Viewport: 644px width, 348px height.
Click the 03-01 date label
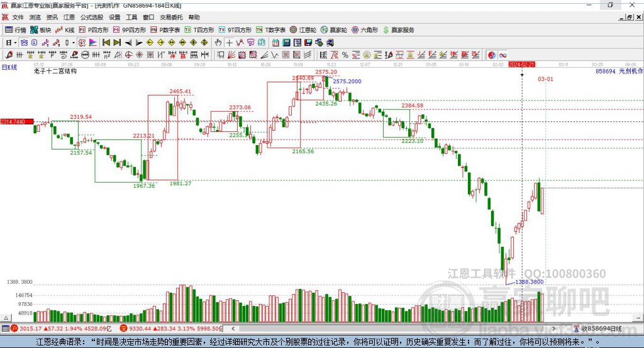click(x=545, y=79)
